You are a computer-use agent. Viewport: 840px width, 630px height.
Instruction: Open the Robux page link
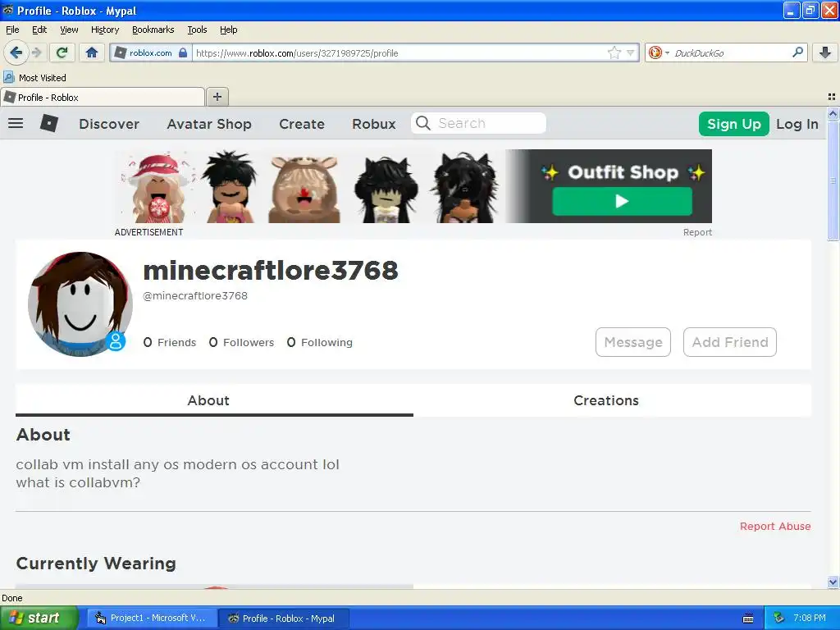coord(373,124)
